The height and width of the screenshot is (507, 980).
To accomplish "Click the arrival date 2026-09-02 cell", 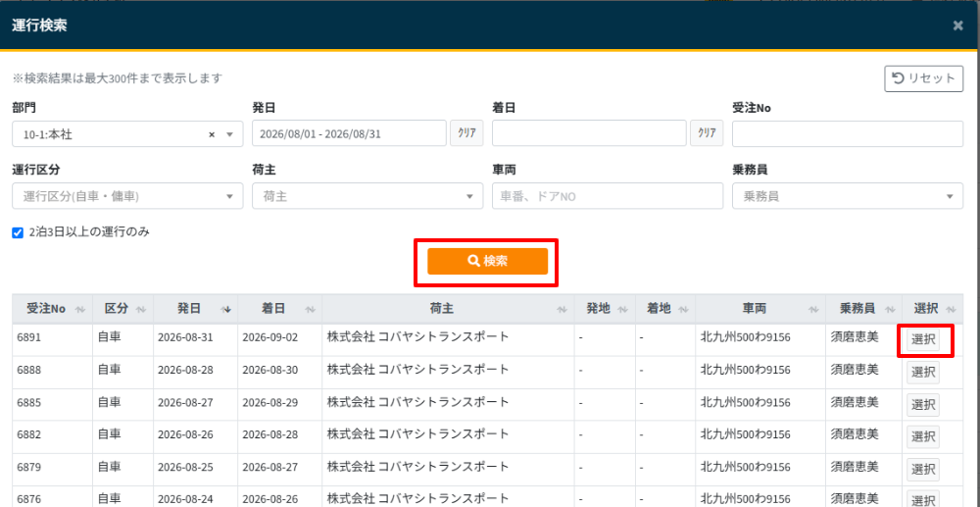I will click(x=279, y=340).
